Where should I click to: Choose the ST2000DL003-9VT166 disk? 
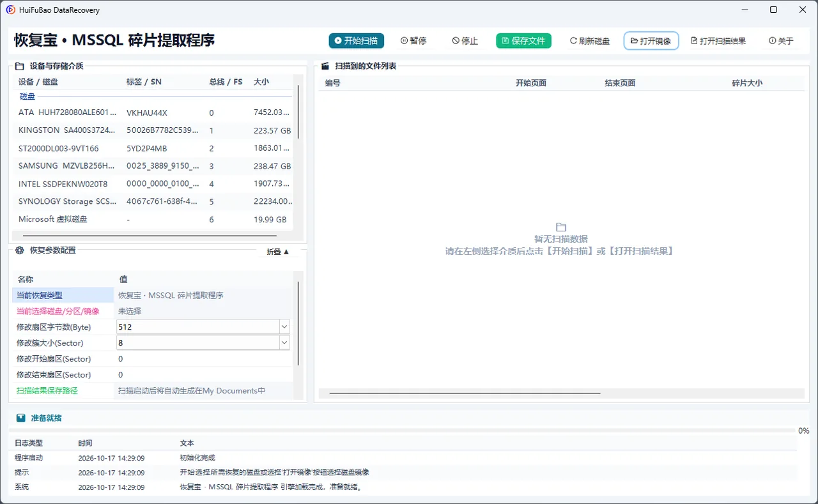pyautogui.click(x=153, y=148)
